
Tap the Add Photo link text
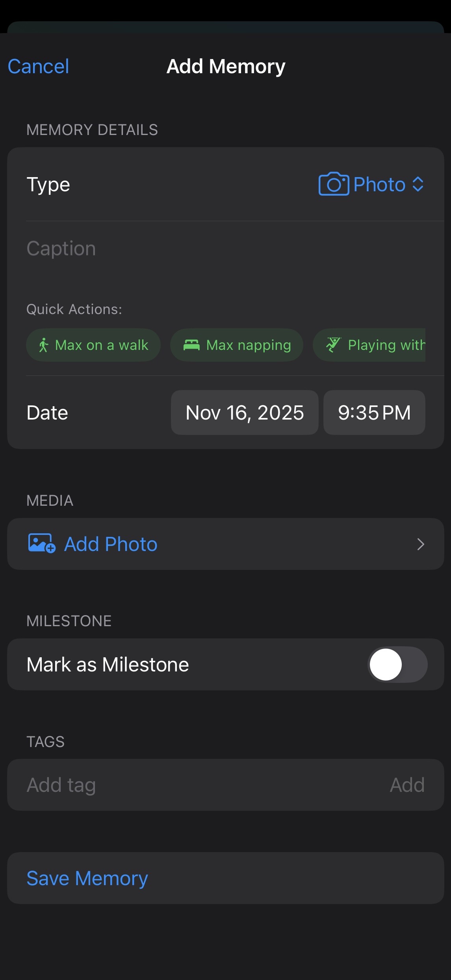[111, 544]
